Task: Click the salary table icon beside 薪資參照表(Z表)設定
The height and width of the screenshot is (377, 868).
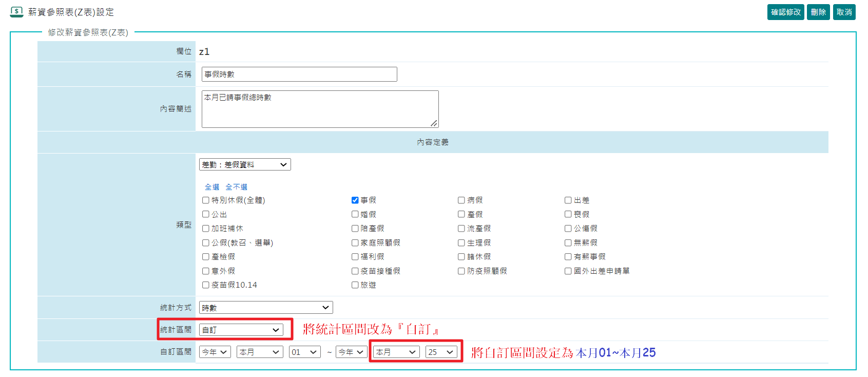Action: 16,11
